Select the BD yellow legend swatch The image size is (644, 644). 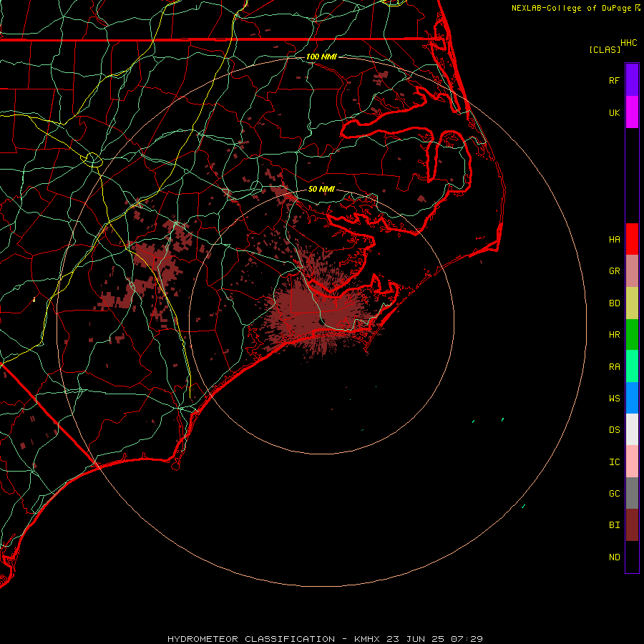632,303
